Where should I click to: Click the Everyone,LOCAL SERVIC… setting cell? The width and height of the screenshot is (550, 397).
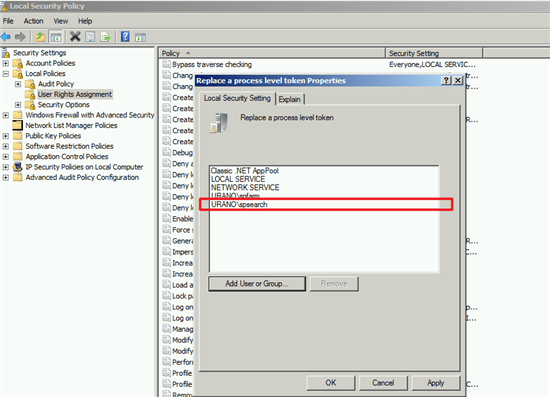[x=432, y=65]
